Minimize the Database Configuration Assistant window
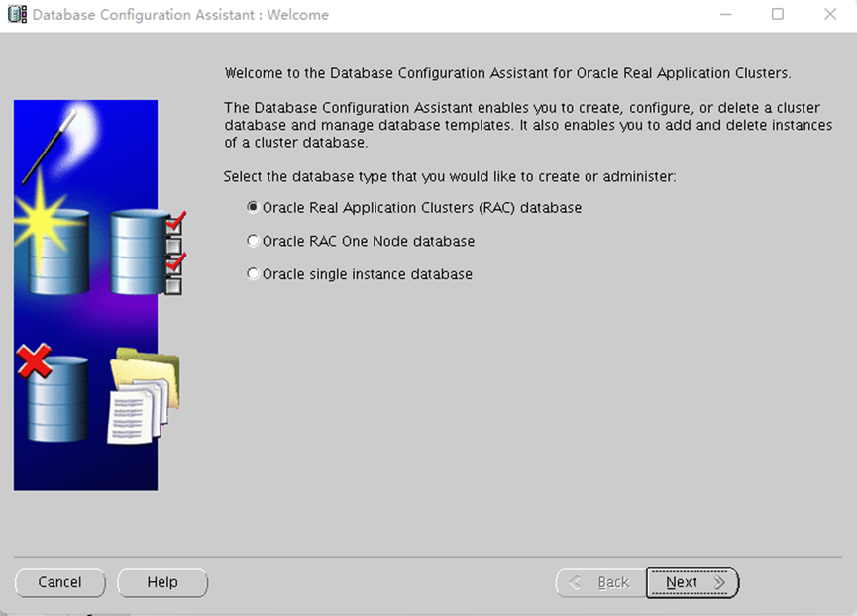 coord(726,14)
